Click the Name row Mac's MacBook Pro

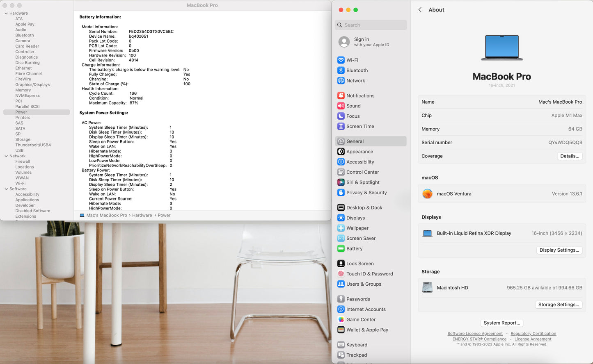(x=501, y=102)
